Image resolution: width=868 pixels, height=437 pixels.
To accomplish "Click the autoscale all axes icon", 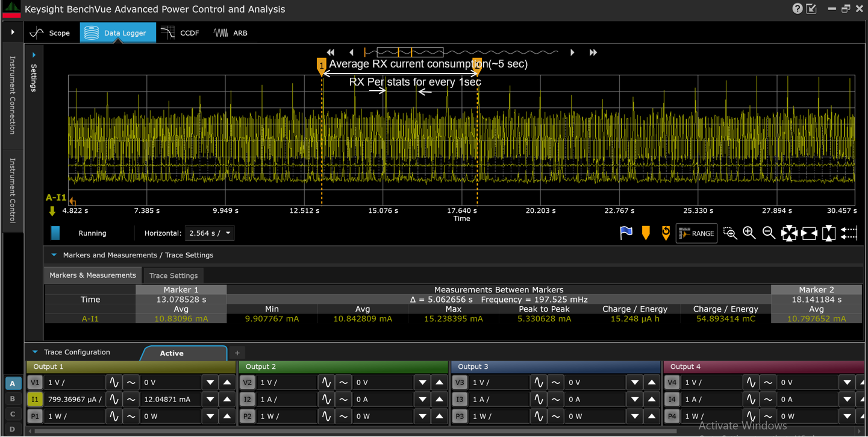I will point(789,233).
